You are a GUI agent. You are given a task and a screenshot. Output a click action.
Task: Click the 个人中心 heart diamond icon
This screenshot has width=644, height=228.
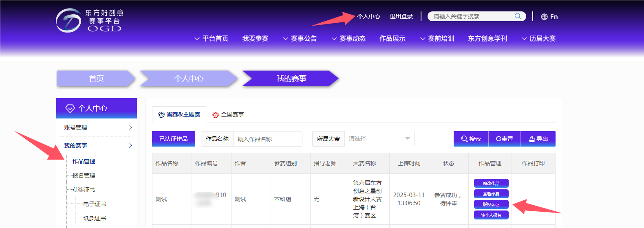point(70,108)
